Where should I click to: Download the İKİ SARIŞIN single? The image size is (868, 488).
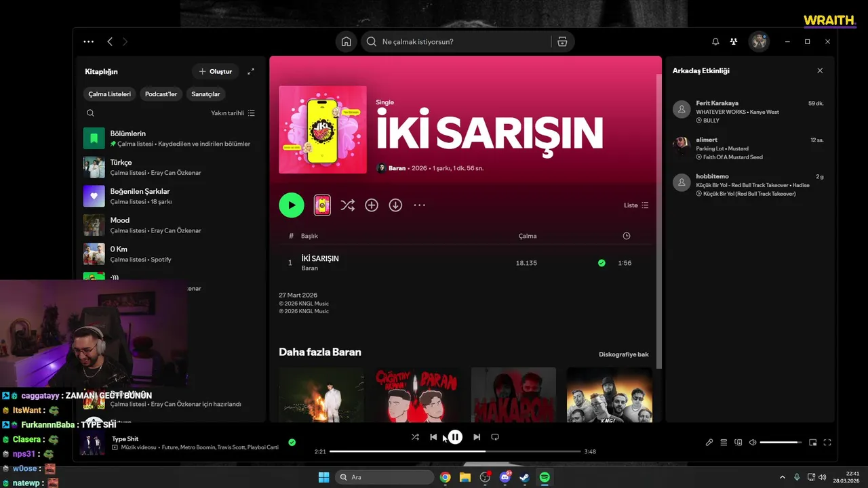(x=395, y=205)
